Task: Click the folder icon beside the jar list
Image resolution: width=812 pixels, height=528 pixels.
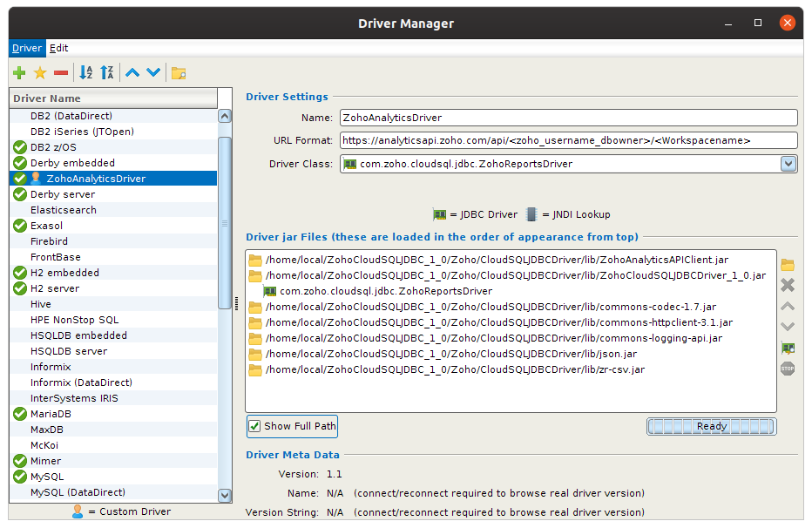Action: coord(788,265)
